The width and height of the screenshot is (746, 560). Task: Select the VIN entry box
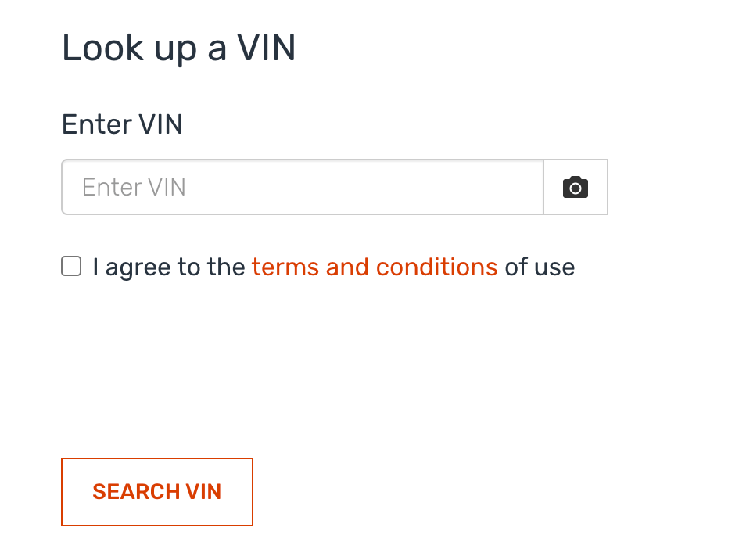coord(303,187)
